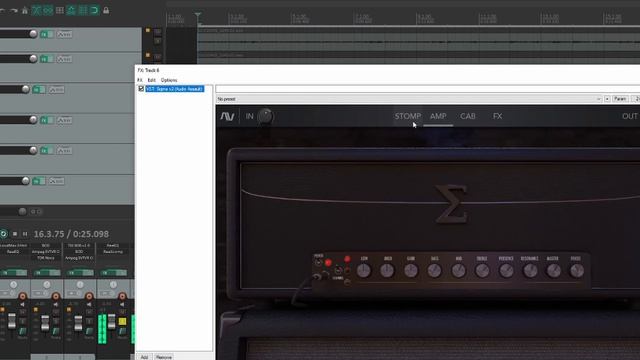Toggle yellow solo button on ReaXcomp strip
Image resolution: width=640 pixels, height=360 pixels.
point(122,321)
